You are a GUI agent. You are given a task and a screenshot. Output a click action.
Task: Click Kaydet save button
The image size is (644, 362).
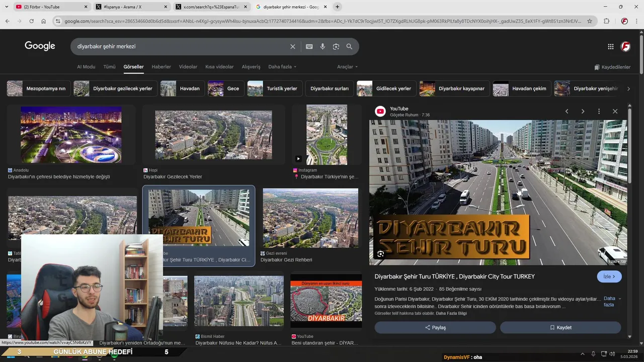[560, 327]
